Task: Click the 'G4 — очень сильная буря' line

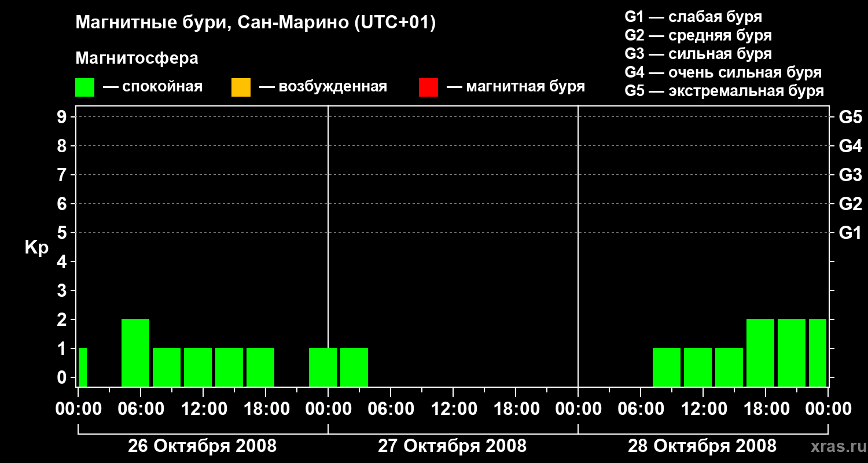Action: [x=723, y=72]
